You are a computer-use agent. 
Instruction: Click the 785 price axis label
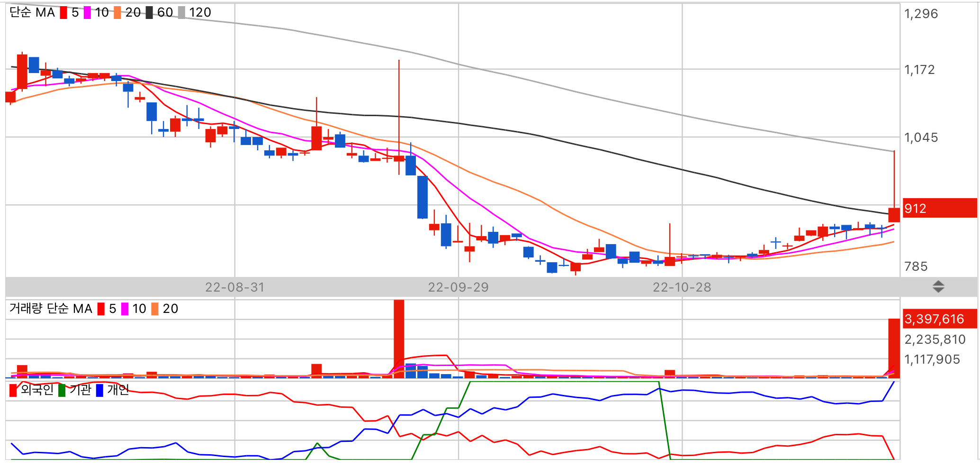[x=916, y=266]
